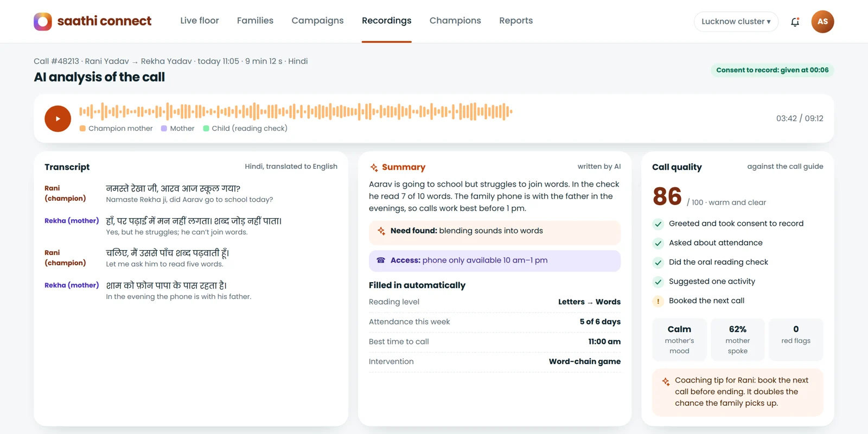Open the AS profile avatar
This screenshot has width=868, height=434.
pos(822,22)
